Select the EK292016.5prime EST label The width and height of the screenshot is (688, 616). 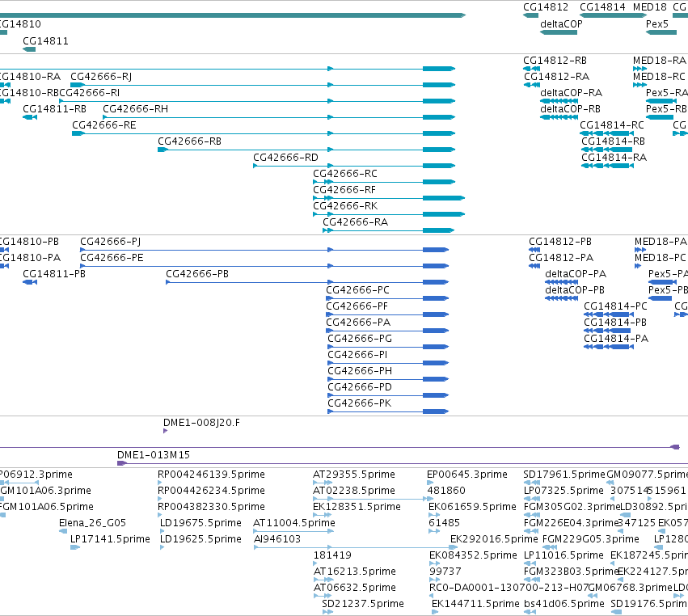coord(494,539)
